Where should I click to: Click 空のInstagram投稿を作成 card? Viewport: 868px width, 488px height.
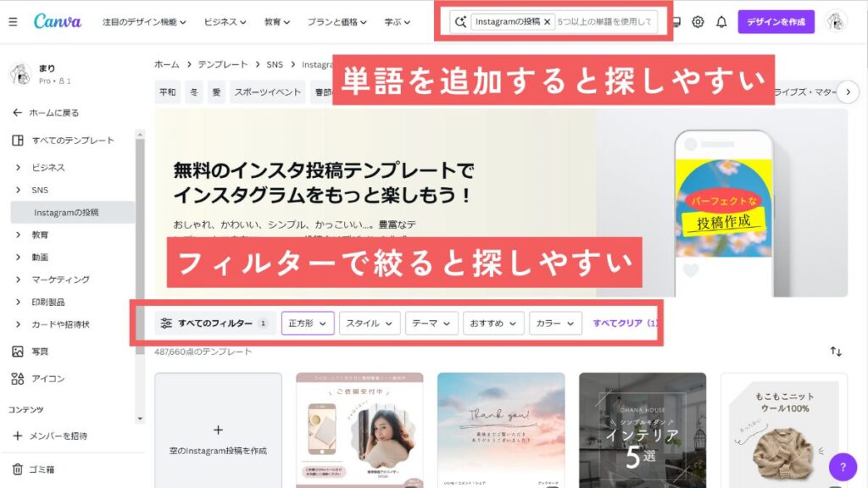coord(218,430)
